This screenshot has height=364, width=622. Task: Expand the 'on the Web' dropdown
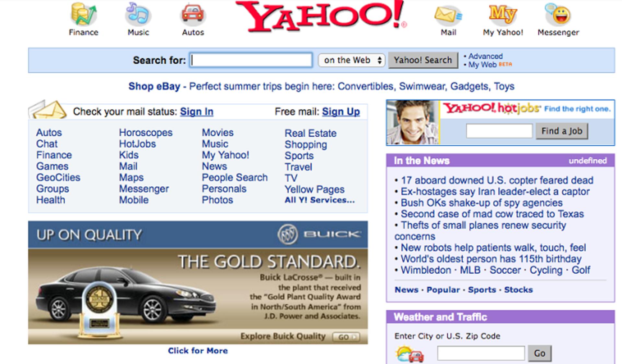pyautogui.click(x=351, y=60)
